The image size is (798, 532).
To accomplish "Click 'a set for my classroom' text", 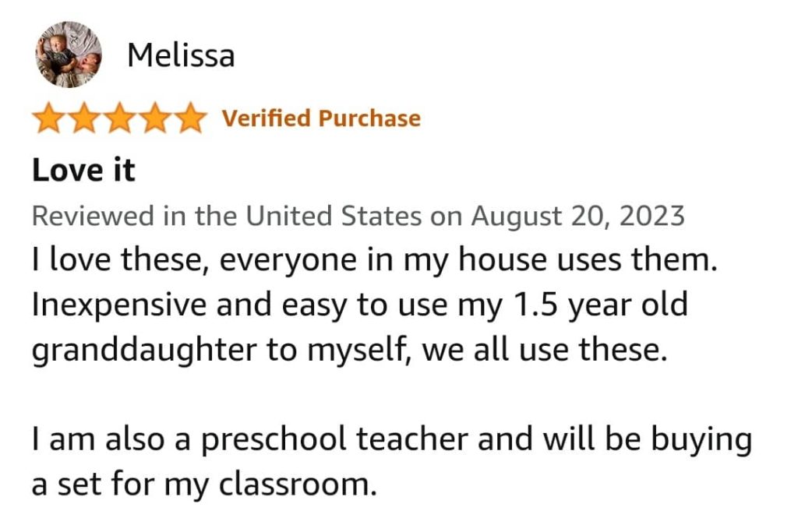I will click(204, 484).
